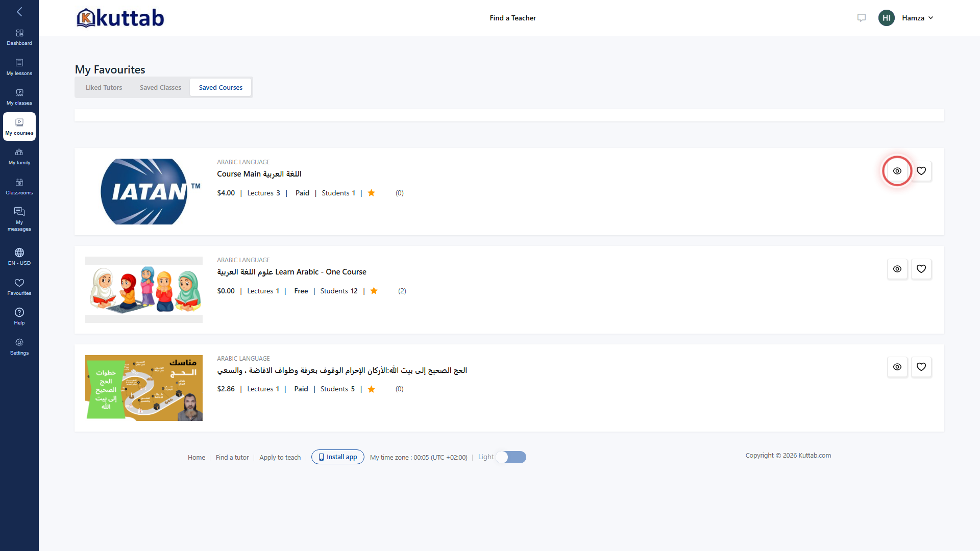Go to My lessons in sidebar
This screenshot has width=980, height=551.
click(19, 67)
